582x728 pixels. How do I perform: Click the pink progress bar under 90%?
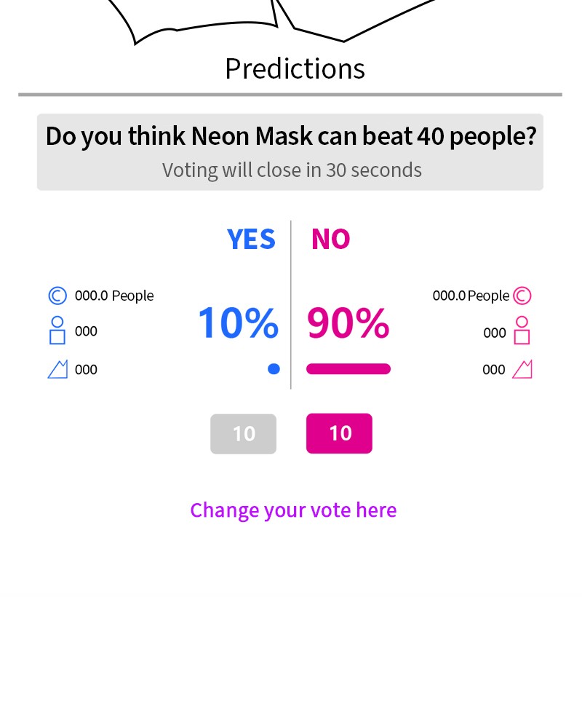(348, 369)
